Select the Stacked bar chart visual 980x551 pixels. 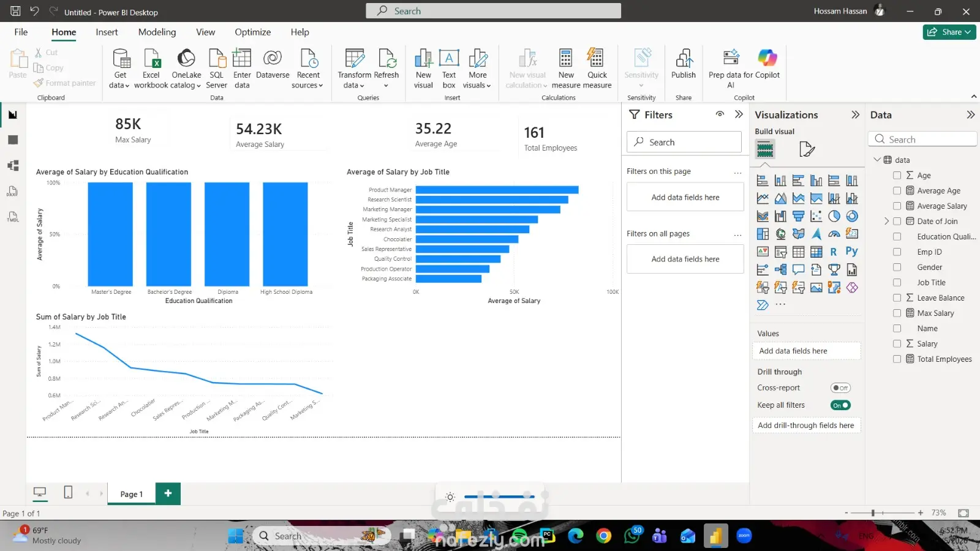[763, 181]
